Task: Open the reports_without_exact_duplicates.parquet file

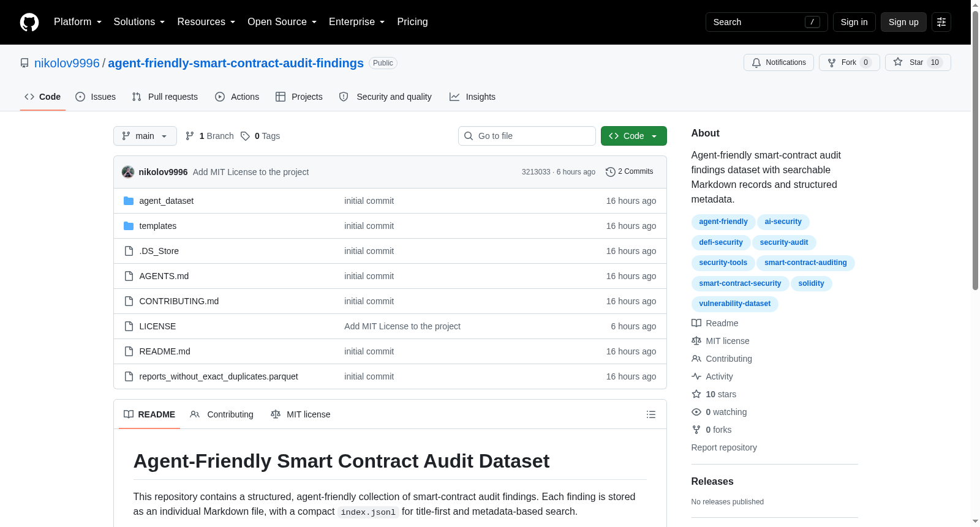Action: tap(218, 376)
